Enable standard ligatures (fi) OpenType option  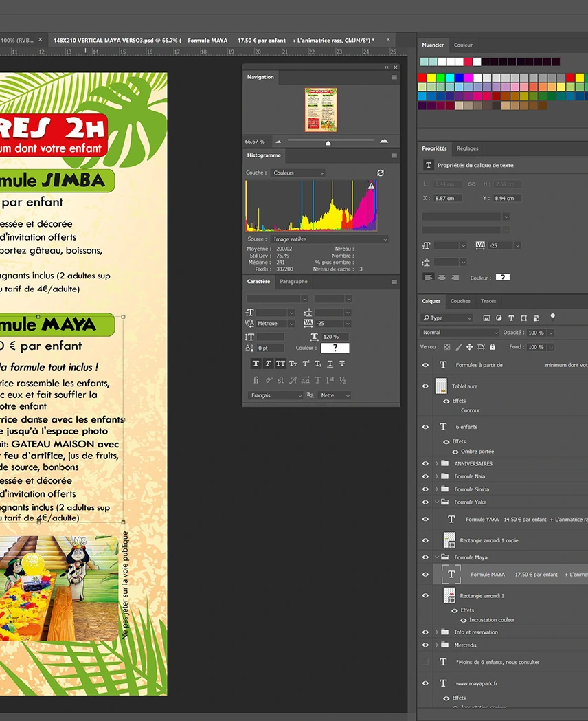[256, 380]
